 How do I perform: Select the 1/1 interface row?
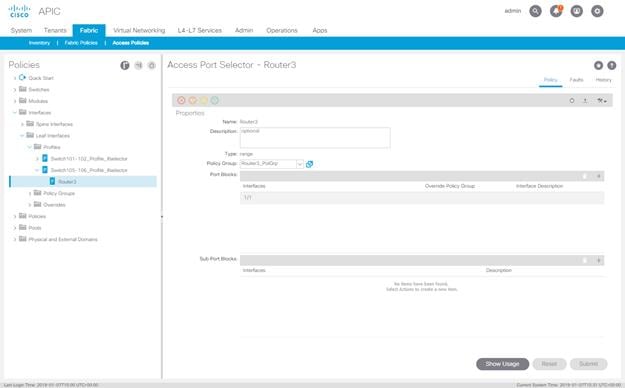422,197
